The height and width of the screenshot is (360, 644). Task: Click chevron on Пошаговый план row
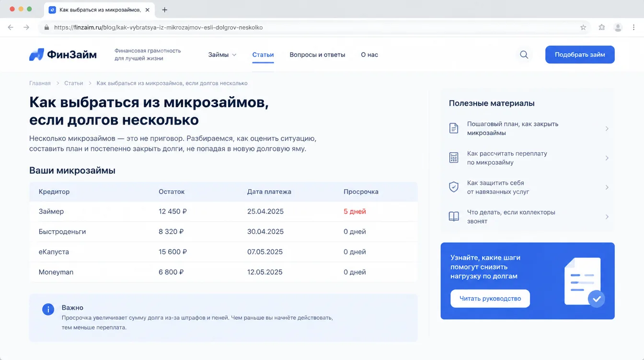click(x=607, y=128)
